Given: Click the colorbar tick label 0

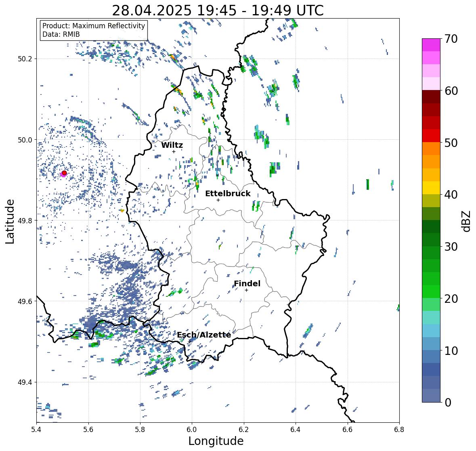Looking at the screenshot, I should point(448,403).
